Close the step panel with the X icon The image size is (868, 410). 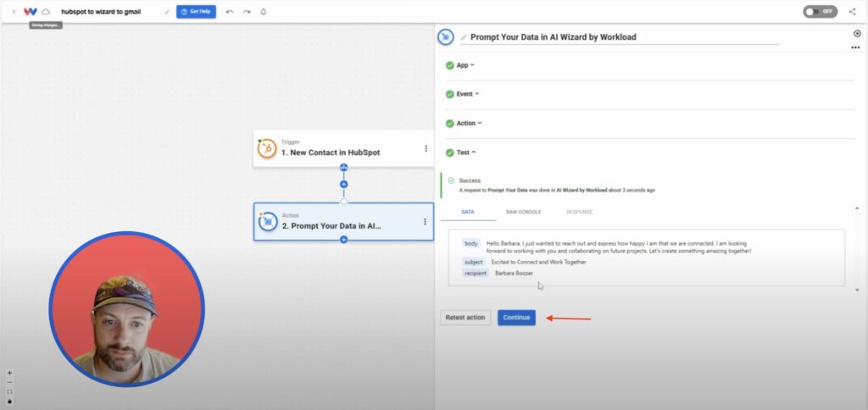coord(858,34)
